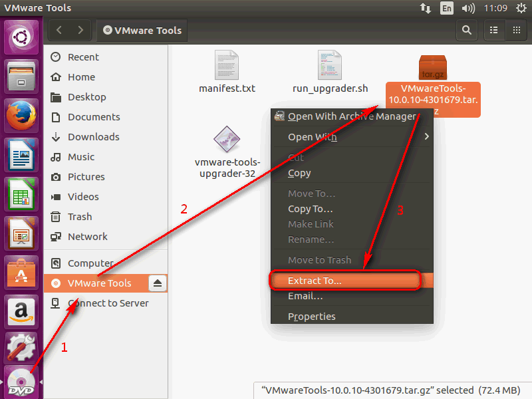The width and height of the screenshot is (532, 399).
Task: Open Trash in sidebar
Action: (106, 217)
